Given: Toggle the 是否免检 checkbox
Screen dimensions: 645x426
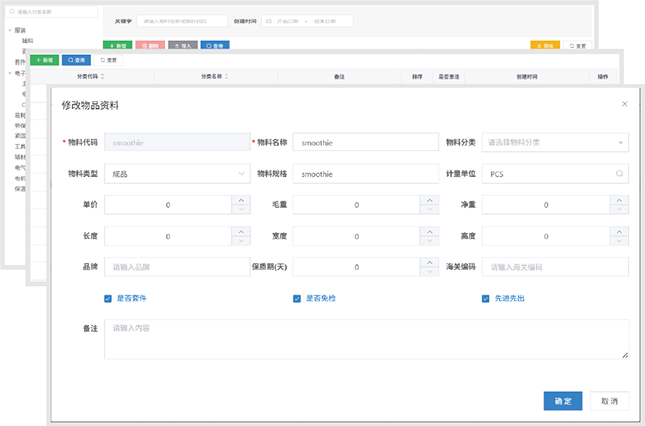Looking at the screenshot, I should coord(297,299).
